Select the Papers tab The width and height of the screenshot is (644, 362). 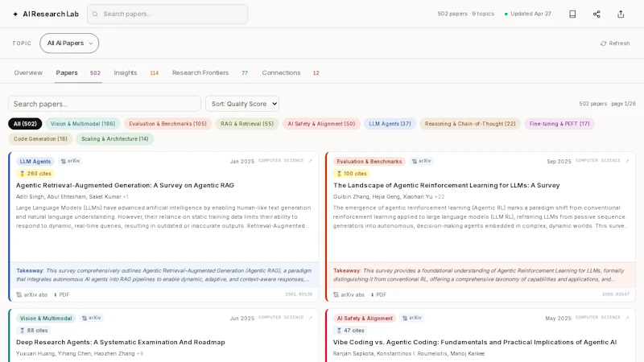click(x=78, y=72)
